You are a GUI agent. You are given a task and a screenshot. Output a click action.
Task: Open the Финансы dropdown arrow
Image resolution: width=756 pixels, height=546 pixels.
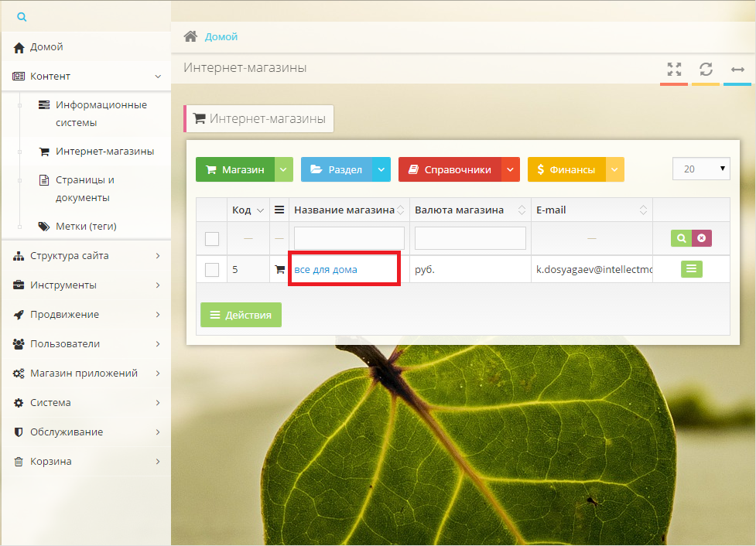coord(614,169)
